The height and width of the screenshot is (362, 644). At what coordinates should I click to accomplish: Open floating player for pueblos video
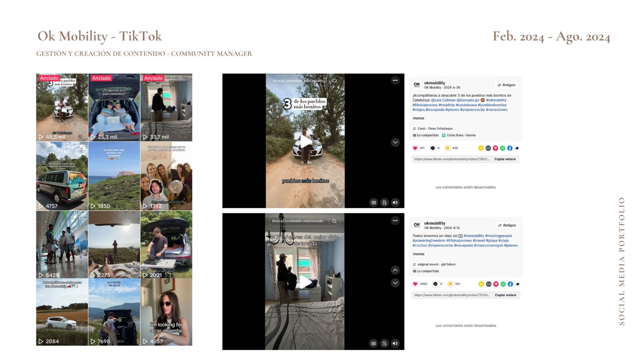point(384,202)
